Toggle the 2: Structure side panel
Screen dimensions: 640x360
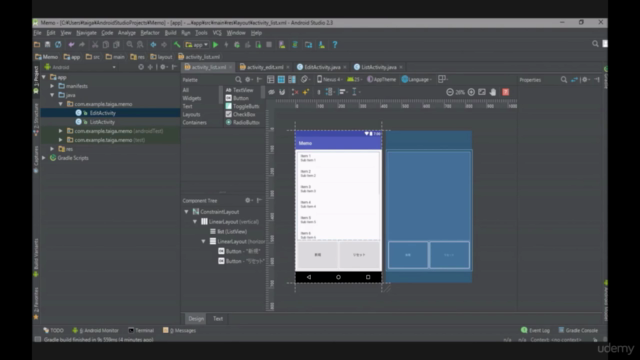tap(36, 119)
